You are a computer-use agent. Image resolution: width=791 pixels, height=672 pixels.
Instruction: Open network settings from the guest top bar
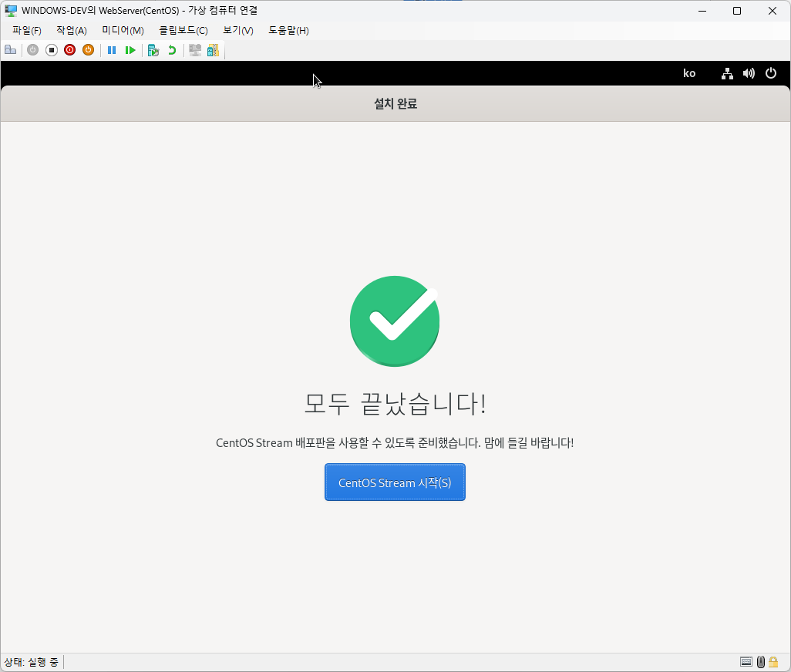tap(726, 72)
